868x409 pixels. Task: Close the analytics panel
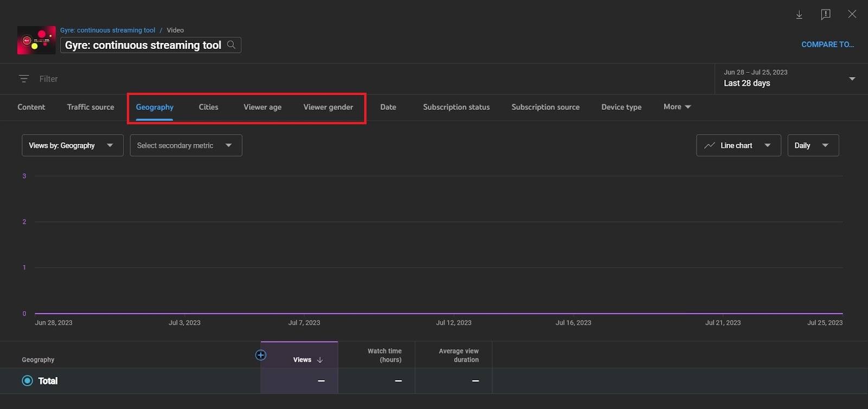pos(852,14)
